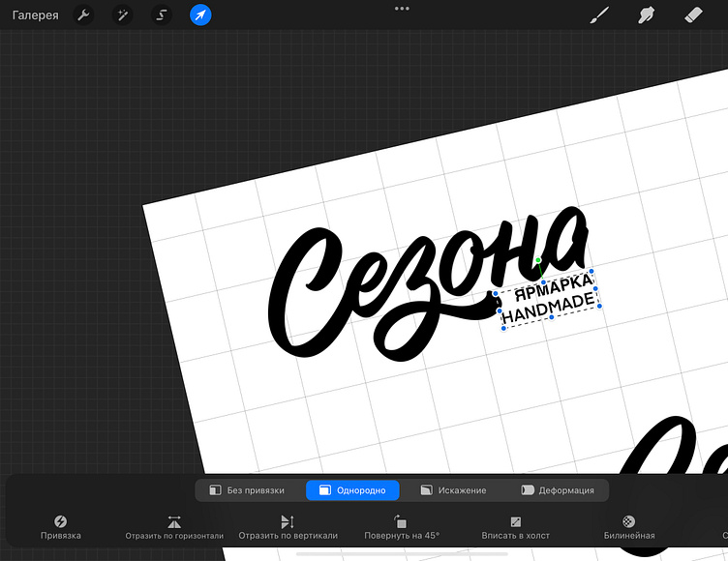Viewport: 728px width, 561px height.
Task: Select the Smudge finger tool
Action: pyautogui.click(x=646, y=15)
